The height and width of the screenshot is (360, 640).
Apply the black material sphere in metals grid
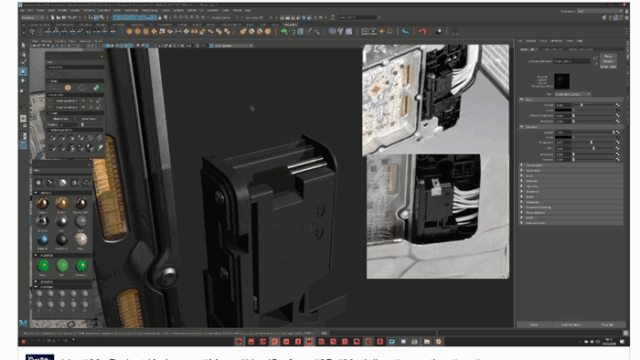(x=62, y=239)
